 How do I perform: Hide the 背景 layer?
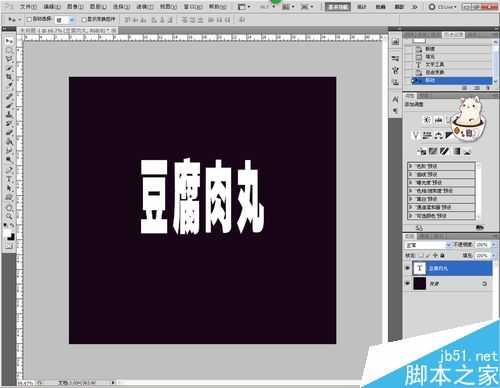[408, 283]
